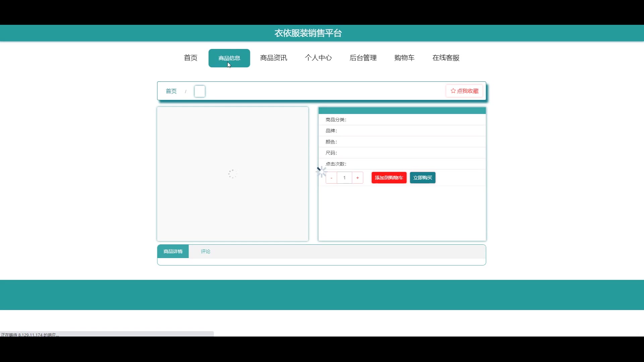Click the star icon on the favorite button

click(x=453, y=91)
